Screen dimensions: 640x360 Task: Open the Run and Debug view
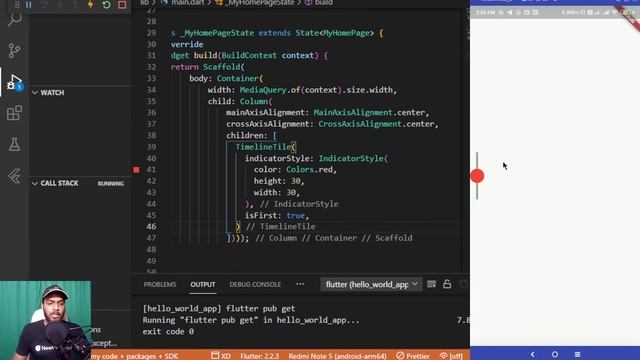15,82
